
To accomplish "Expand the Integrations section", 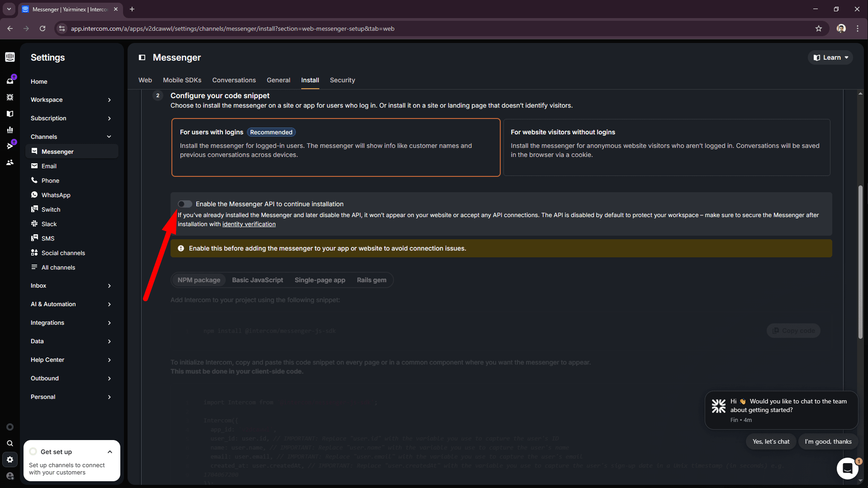I will point(71,322).
